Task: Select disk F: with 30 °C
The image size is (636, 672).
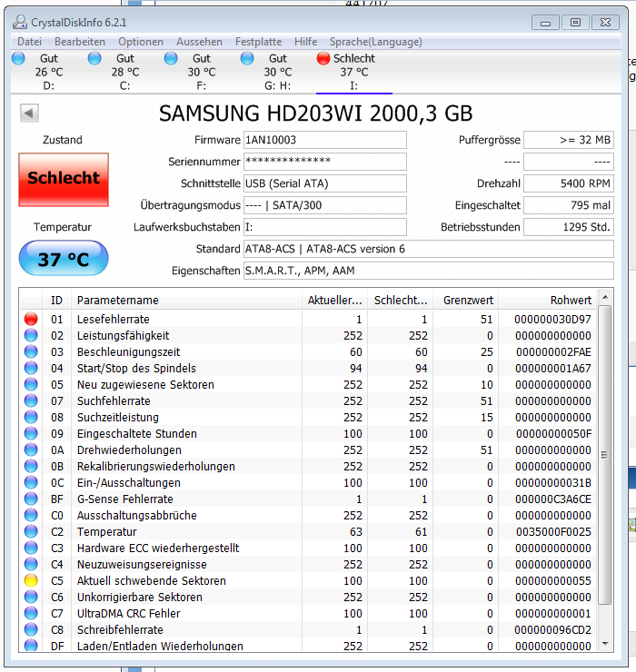Action: click(x=201, y=72)
